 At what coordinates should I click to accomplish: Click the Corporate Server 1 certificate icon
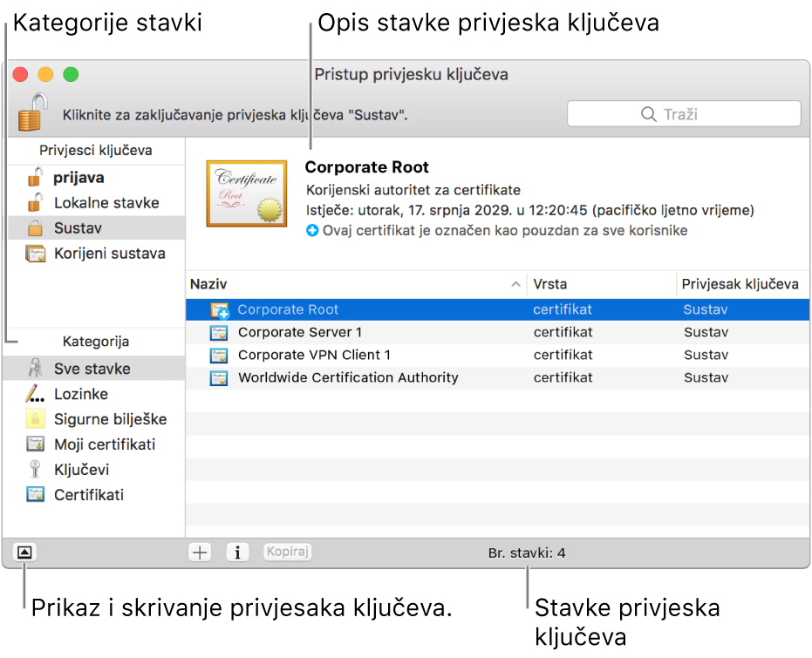219,332
